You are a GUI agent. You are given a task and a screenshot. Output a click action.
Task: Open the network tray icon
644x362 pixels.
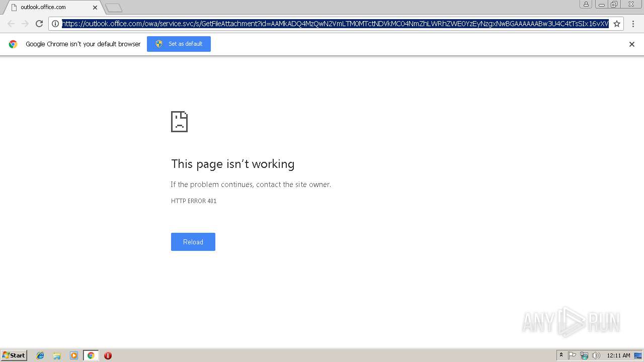coord(584,355)
